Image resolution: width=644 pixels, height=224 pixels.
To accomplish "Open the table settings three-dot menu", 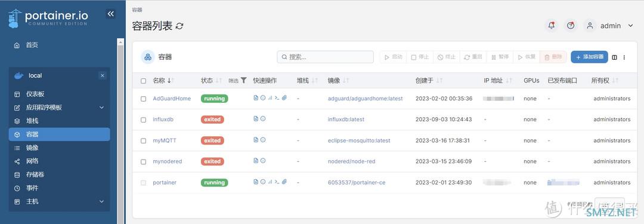I will 624,57.
